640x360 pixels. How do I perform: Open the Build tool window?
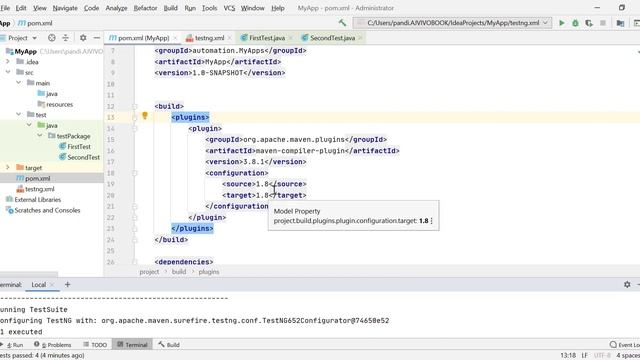pos(169,344)
